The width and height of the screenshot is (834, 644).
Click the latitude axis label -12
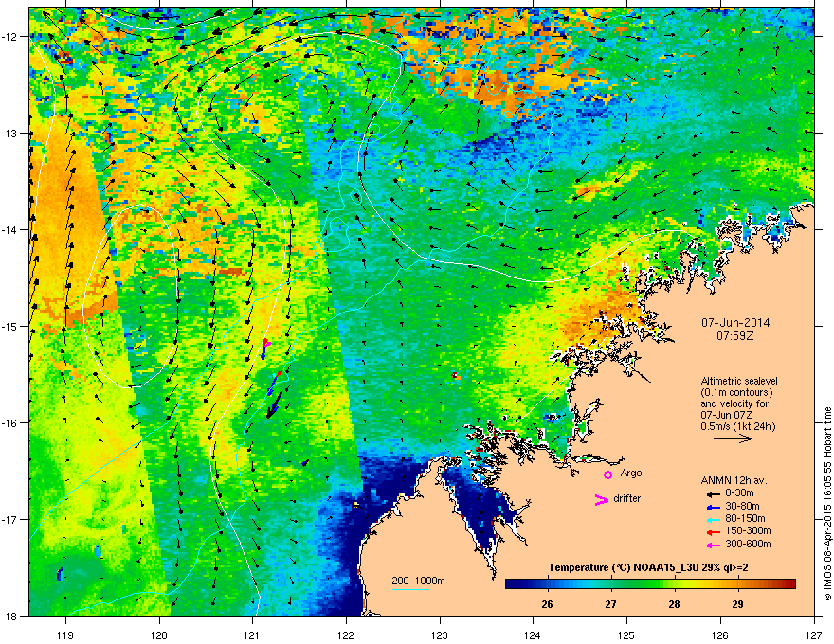10,37
